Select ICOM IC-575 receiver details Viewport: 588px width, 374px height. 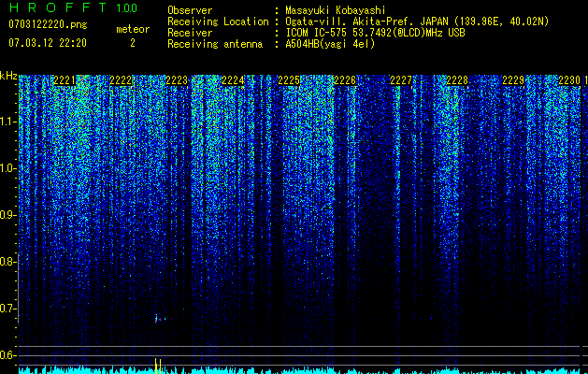point(375,33)
